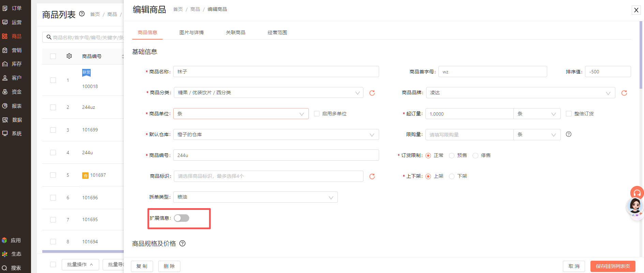Viewport: 644px width, 273px height.
Task: Switch to 图片与详情 tab
Action: [x=192, y=32]
